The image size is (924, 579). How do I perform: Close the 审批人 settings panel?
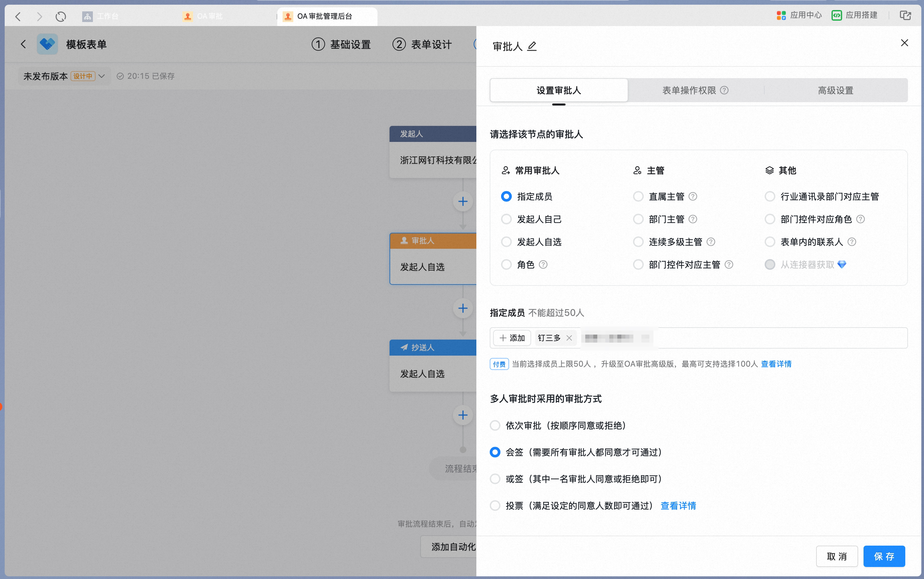pyautogui.click(x=905, y=43)
